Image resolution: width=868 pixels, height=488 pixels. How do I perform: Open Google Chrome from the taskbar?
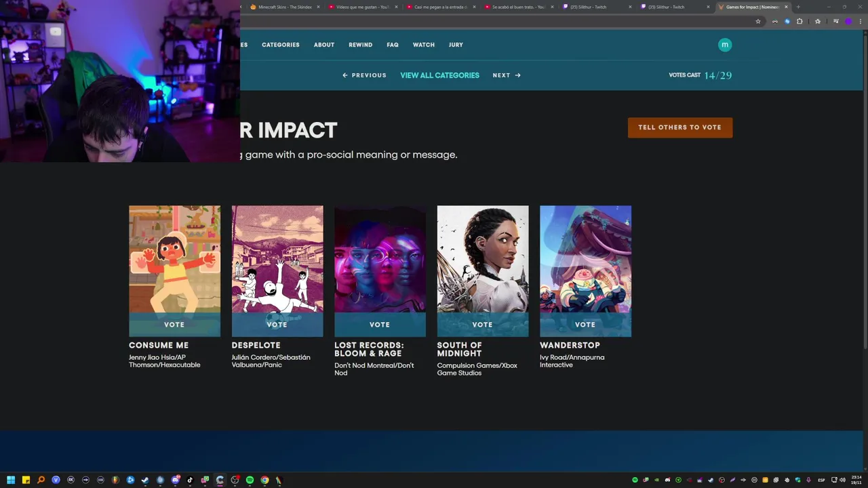(264, 480)
